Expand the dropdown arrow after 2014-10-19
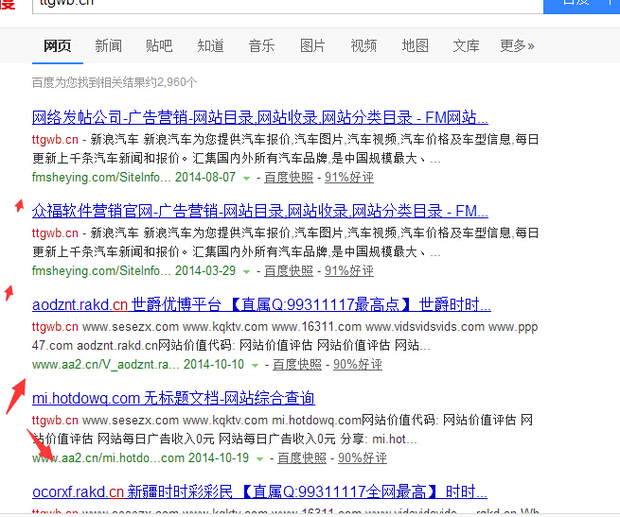 (x=260, y=459)
